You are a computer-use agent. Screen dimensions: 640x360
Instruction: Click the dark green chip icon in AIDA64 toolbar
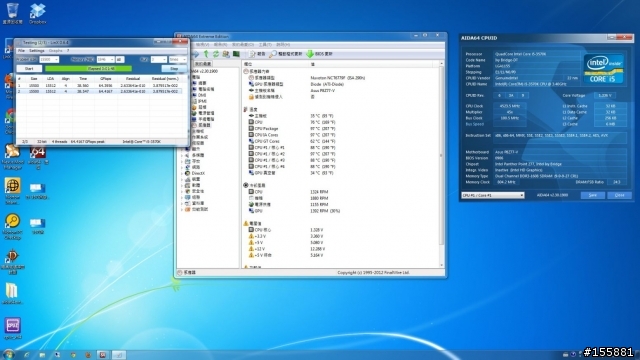(x=236, y=54)
